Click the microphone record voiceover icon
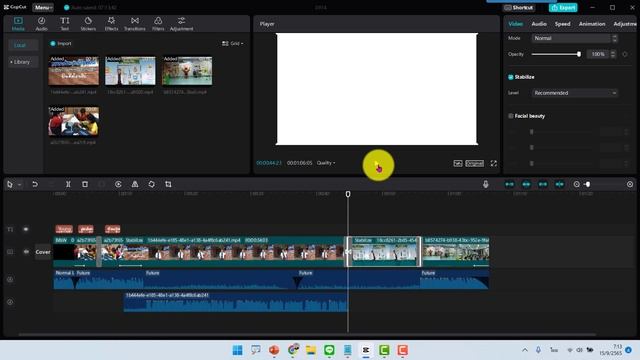The width and height of the screenshot is (640, 360). pos(485,184)
